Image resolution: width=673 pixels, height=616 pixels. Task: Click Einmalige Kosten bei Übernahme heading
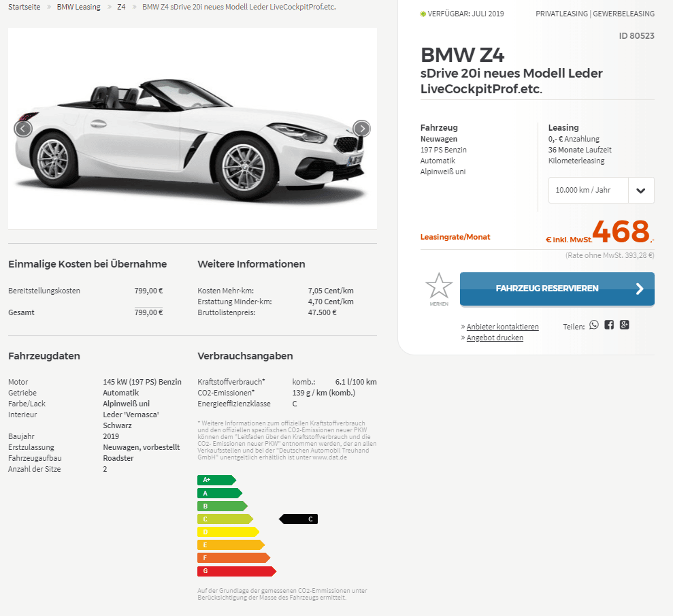[x=88, y=264]
